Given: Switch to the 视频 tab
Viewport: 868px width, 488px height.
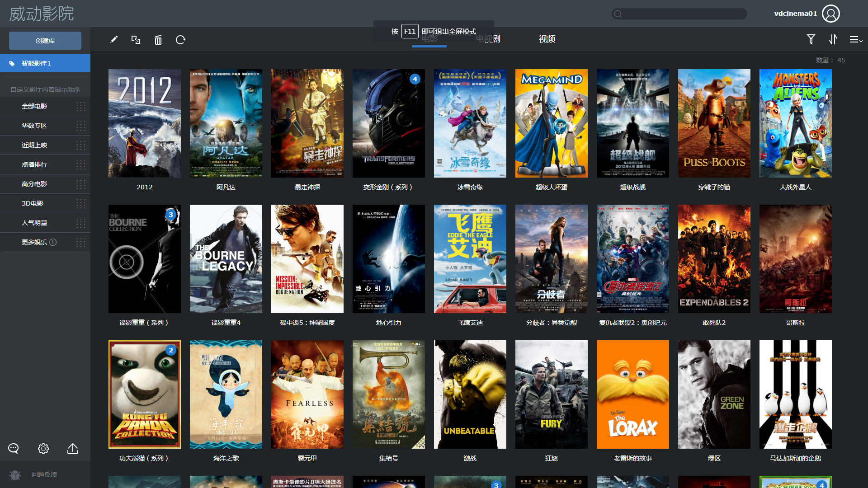Looking at the screenshot, I should tap(547, 39).
